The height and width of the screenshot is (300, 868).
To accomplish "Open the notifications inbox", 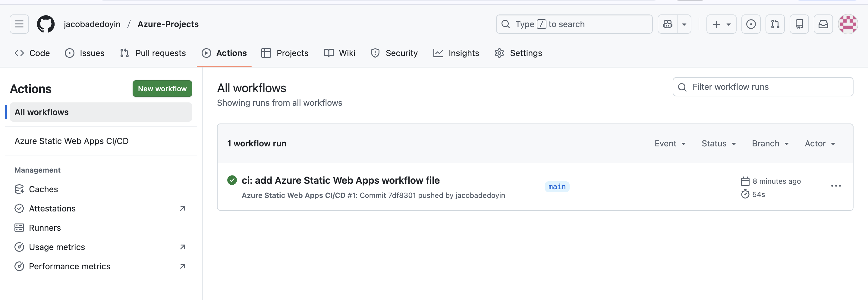I will click(823, 24).
